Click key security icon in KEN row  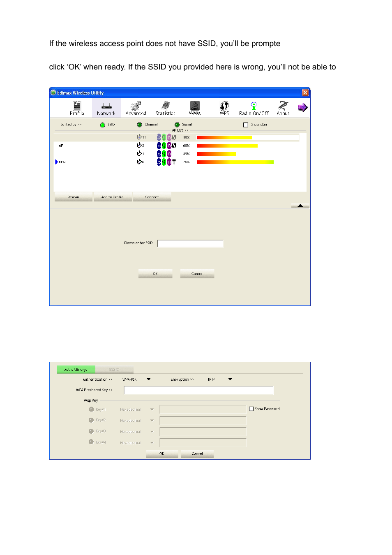click(174, 162)
